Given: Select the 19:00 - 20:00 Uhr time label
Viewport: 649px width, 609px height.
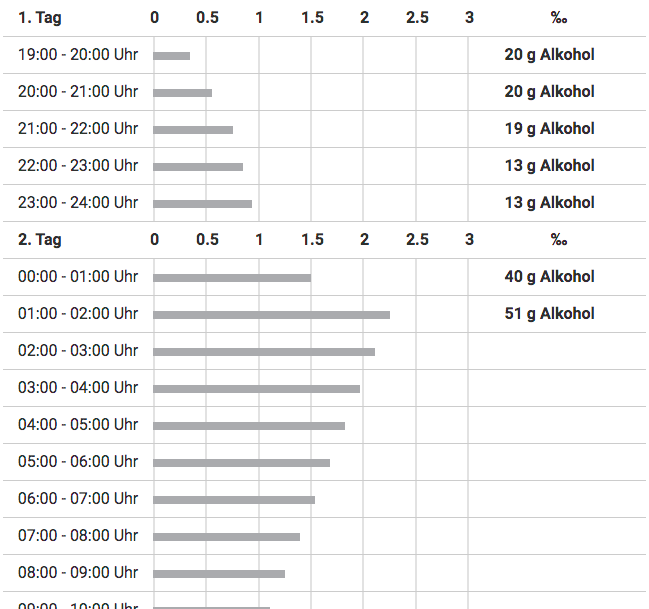Looking at the screenshot, I should (x=78, y=54).
